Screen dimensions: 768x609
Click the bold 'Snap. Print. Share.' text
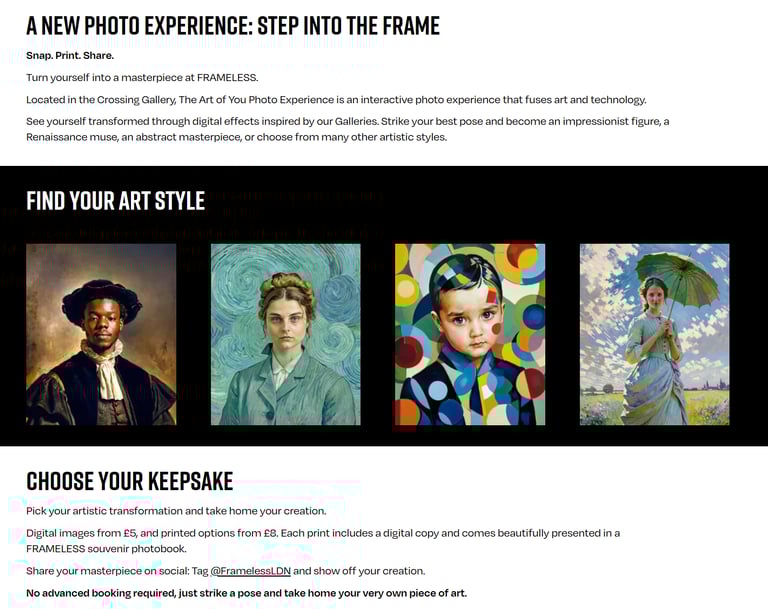pyautogui.click(x=70, y=55)
